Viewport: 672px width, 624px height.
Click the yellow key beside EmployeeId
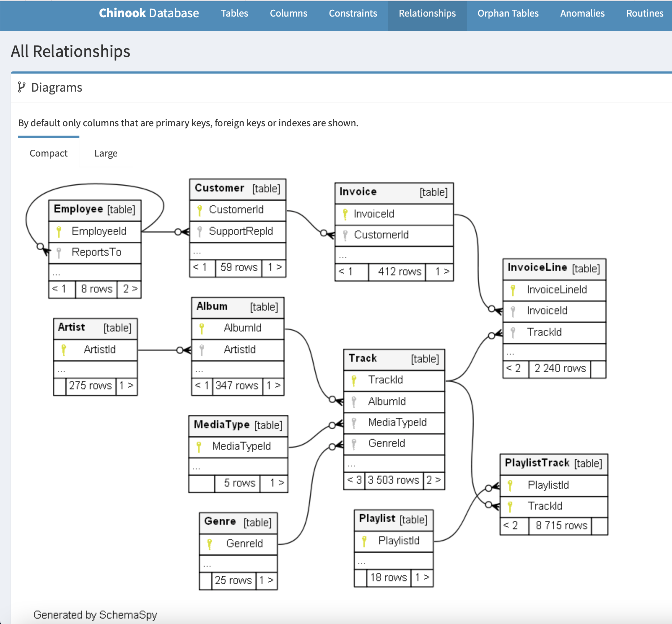tap(59, 231)
